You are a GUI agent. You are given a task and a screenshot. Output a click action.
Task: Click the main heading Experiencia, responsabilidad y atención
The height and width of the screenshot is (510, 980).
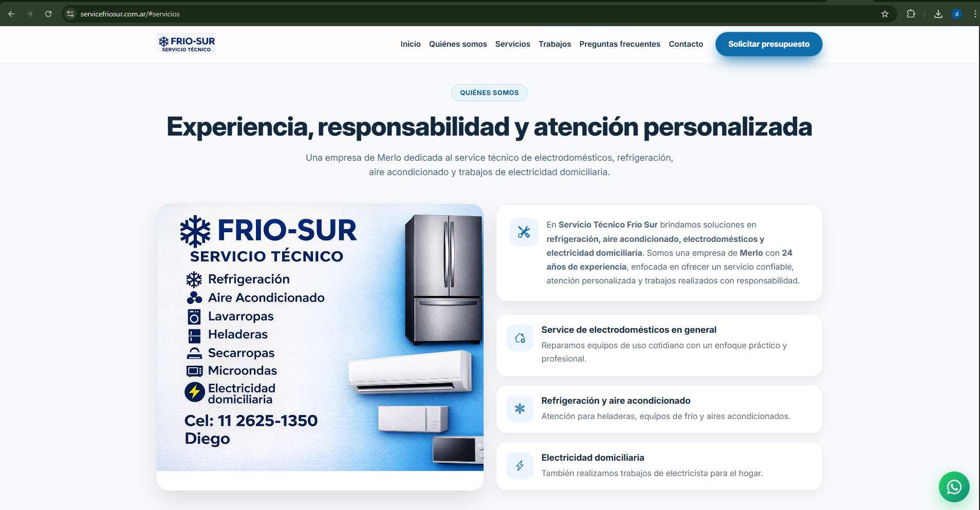click(x=489, y=127)
